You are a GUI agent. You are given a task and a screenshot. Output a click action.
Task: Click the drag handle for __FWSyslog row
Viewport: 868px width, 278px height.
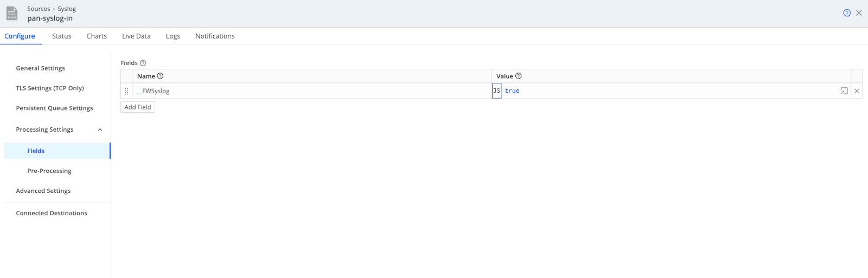pos(126,91)
